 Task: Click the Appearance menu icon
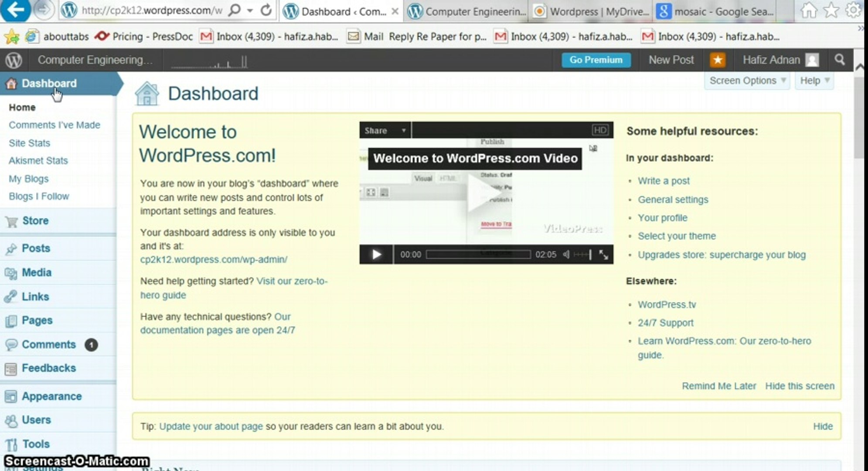tap(11, 396)
